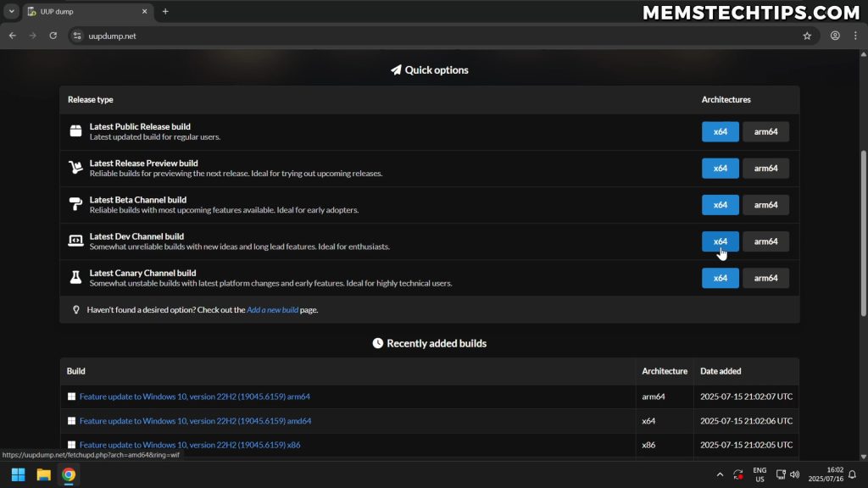Select the UUP dump tab
The height and width of the screenshot is (488, 868).
[x=87, y=12]
